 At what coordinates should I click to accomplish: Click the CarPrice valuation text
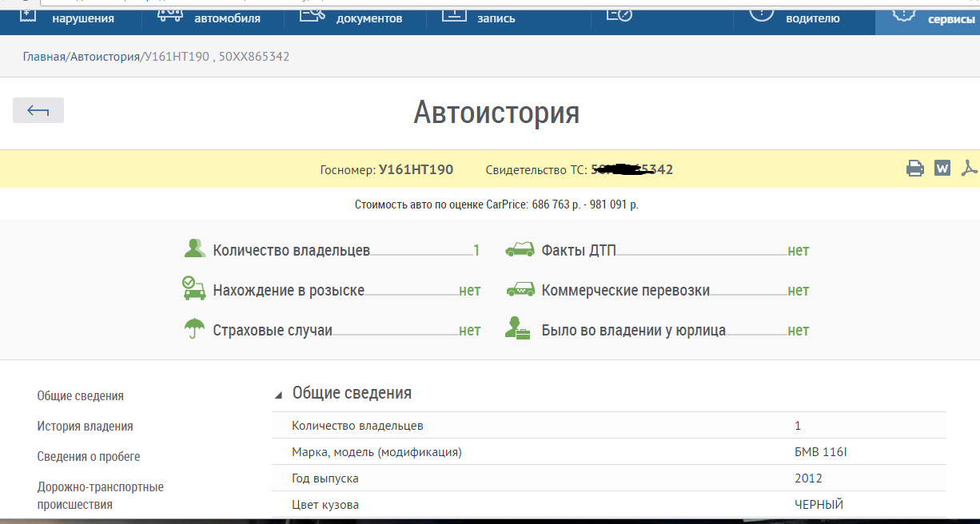(x=496, y=204)
